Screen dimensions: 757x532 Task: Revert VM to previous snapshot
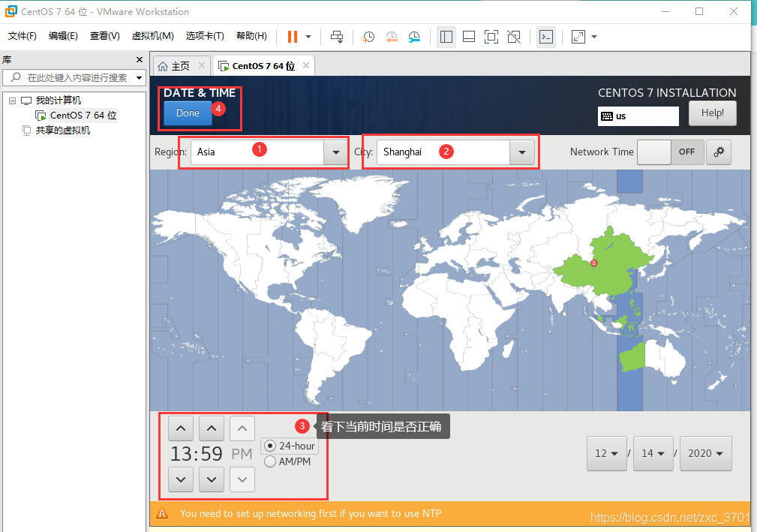392,37
